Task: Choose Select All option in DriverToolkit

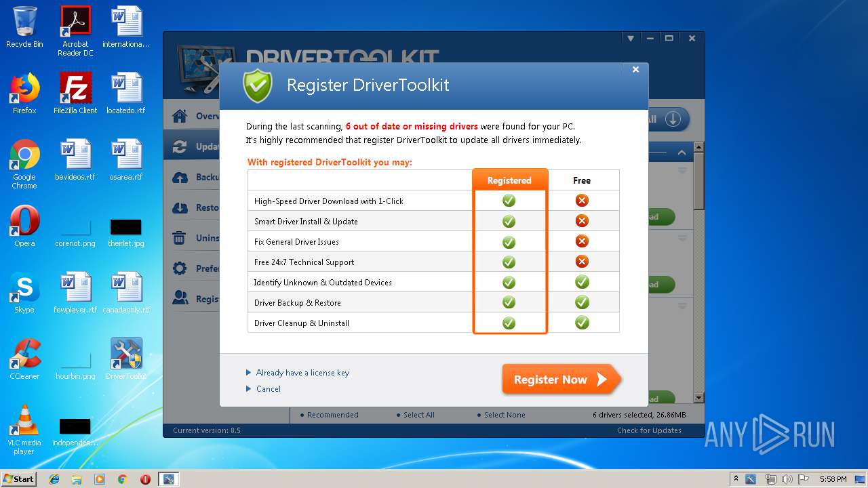Action: (415, 415)
